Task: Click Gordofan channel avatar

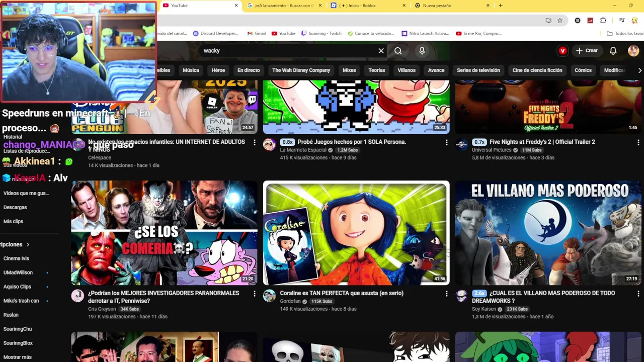Action: point(270,296)
